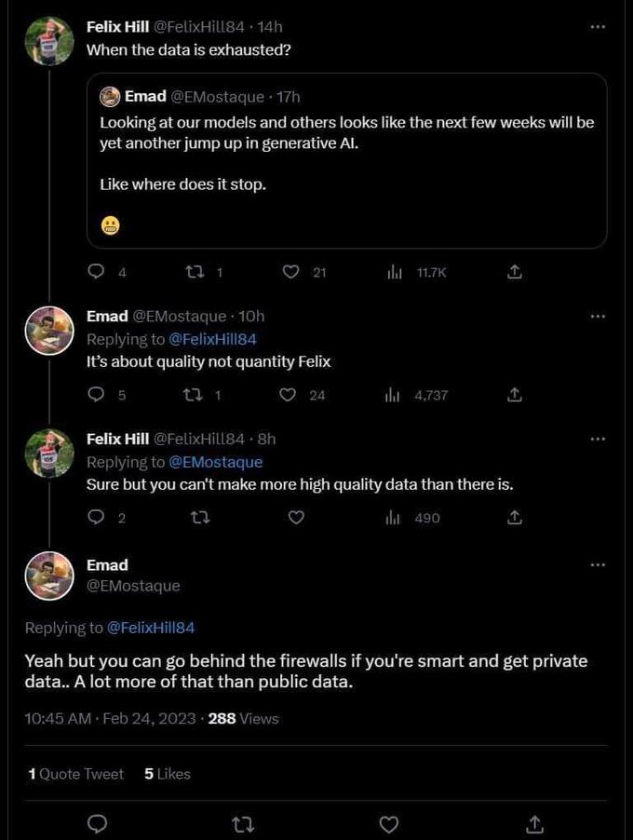View the "5 Likes" list
The image size is (633, 840).
click(x=166, y=774)
